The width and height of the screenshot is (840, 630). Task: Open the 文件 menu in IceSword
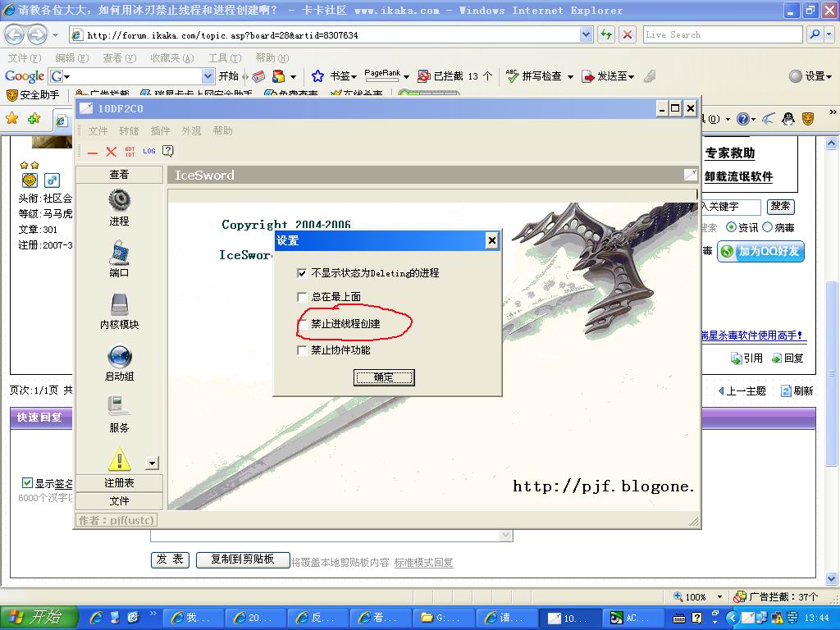pyautogui.click(x=98, y=130)
